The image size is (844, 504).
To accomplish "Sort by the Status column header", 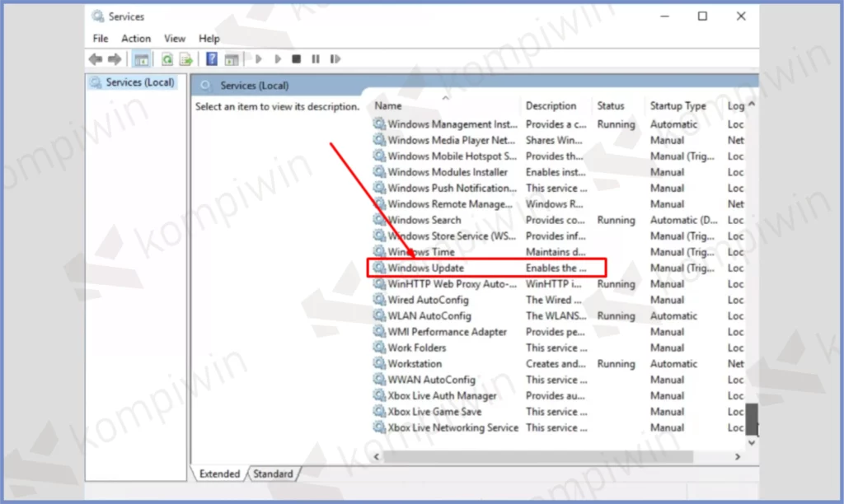I will [x=611, y=105].
